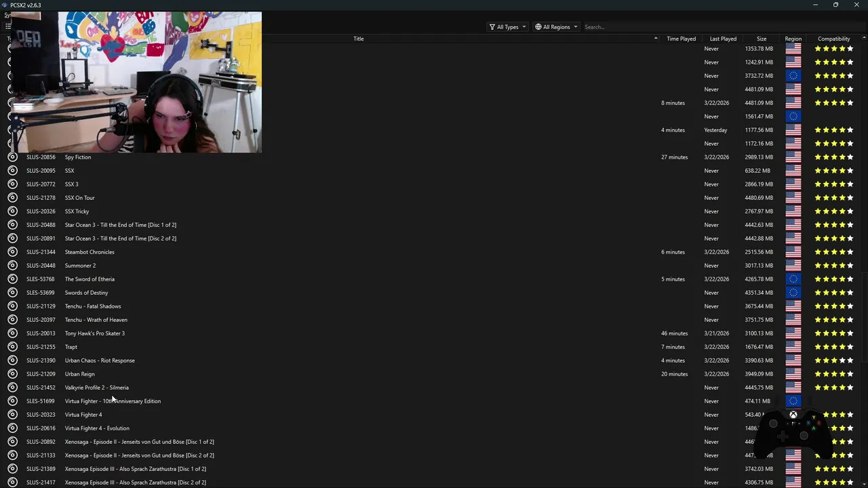Toggle the sort arrow on the Title column
Screen dimensions: 868x488
pyautogui.click(x=656, y=39)
